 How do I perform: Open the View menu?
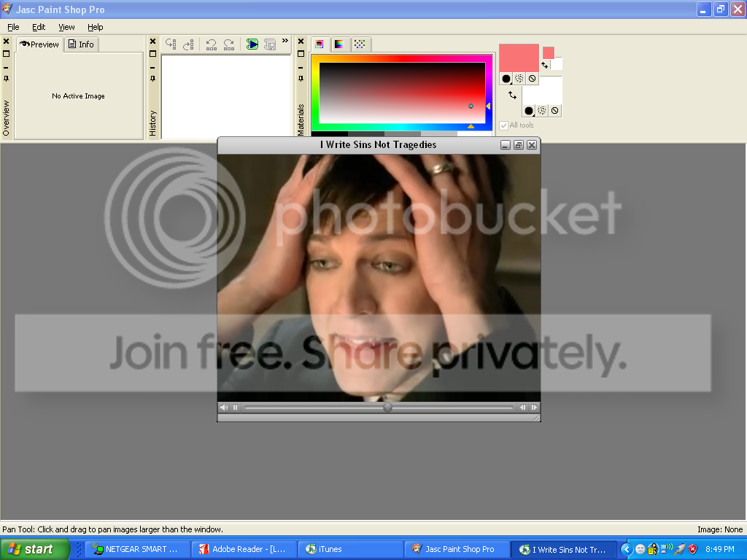point(66,27)
